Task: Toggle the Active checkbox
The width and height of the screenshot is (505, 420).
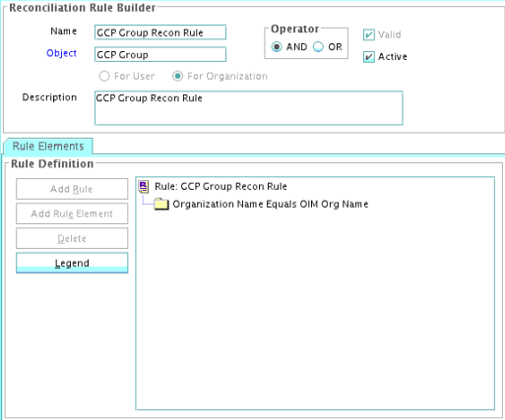Action: (x=369, y=57)
